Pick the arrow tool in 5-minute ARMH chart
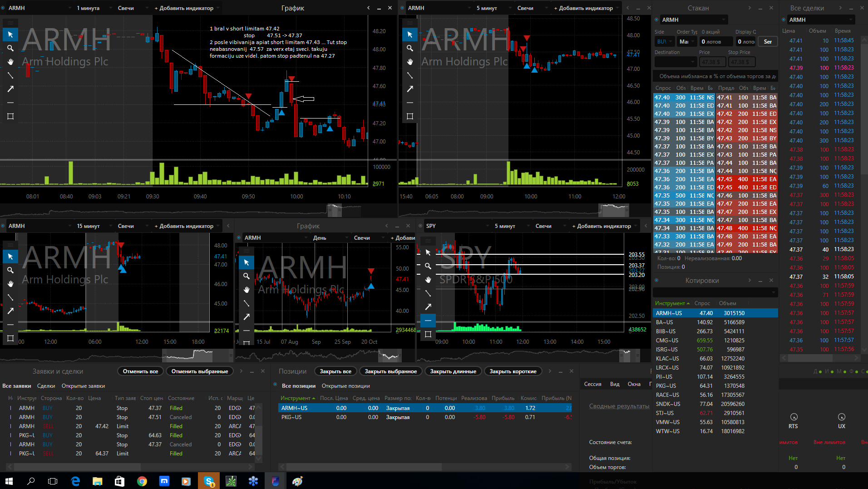This screenshot has width=868, height=489. [409, 89]
